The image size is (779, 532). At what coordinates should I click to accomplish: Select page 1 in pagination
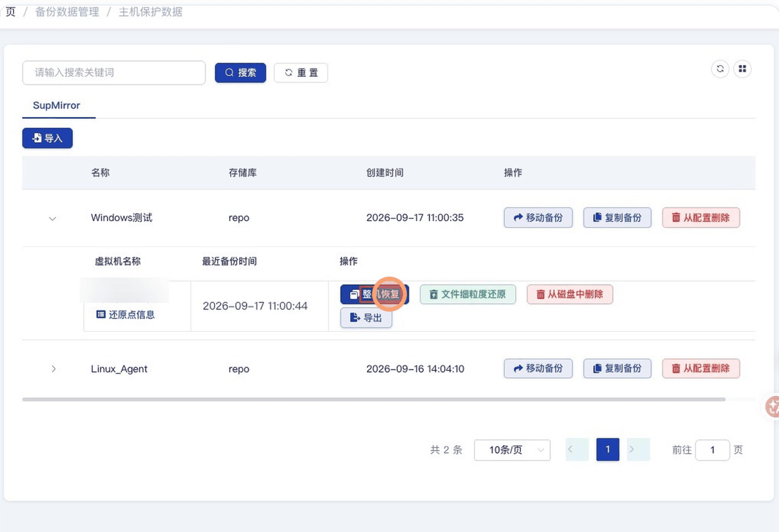point(608,450)
